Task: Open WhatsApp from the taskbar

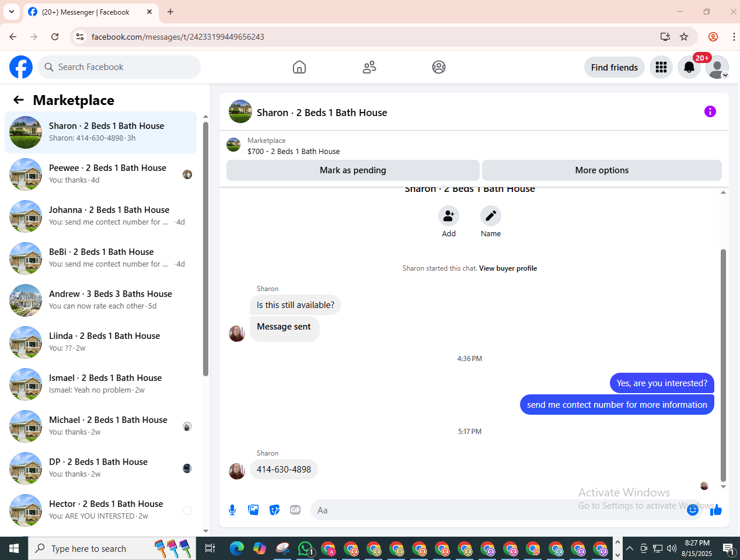Action: click(306, 548)
